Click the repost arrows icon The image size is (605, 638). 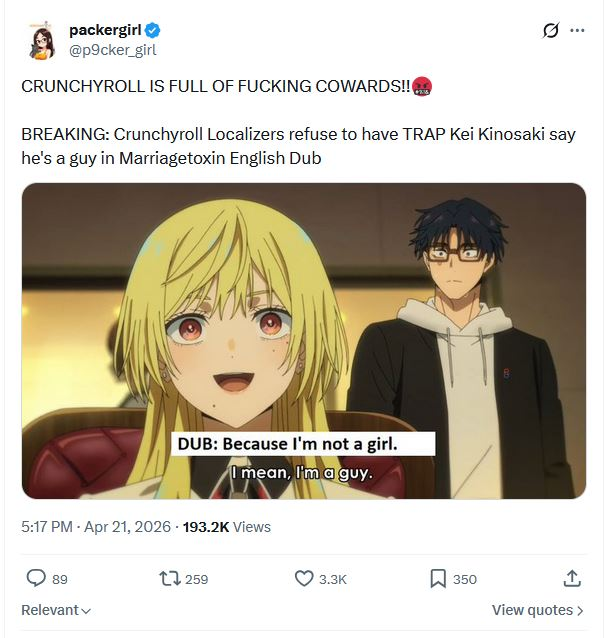(x=170, y=579)
